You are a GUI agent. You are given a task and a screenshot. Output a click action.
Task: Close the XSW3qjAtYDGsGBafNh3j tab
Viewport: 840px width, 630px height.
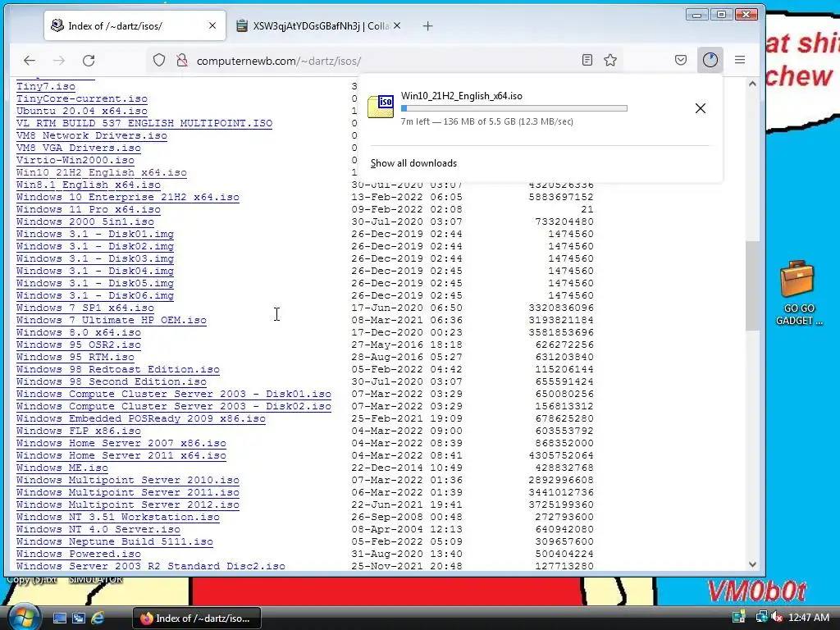[397, 25]
